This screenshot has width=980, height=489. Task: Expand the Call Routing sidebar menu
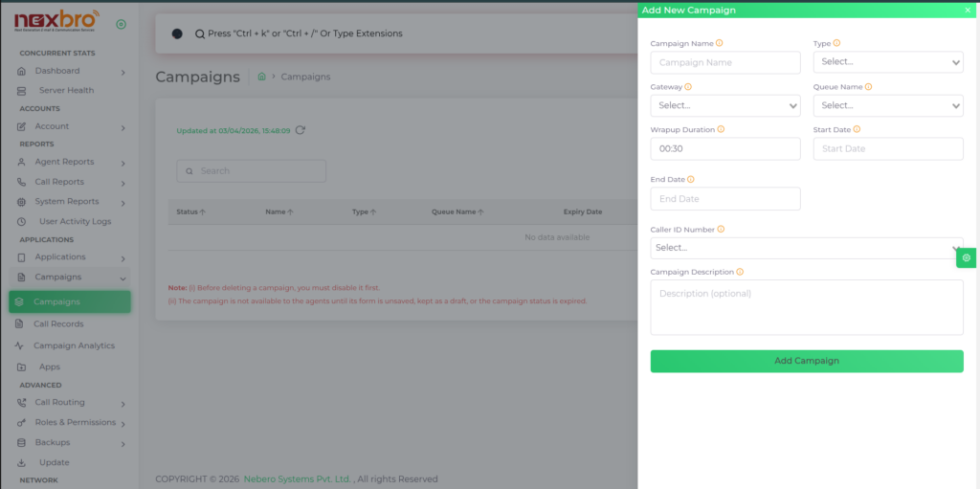[72, 403]
